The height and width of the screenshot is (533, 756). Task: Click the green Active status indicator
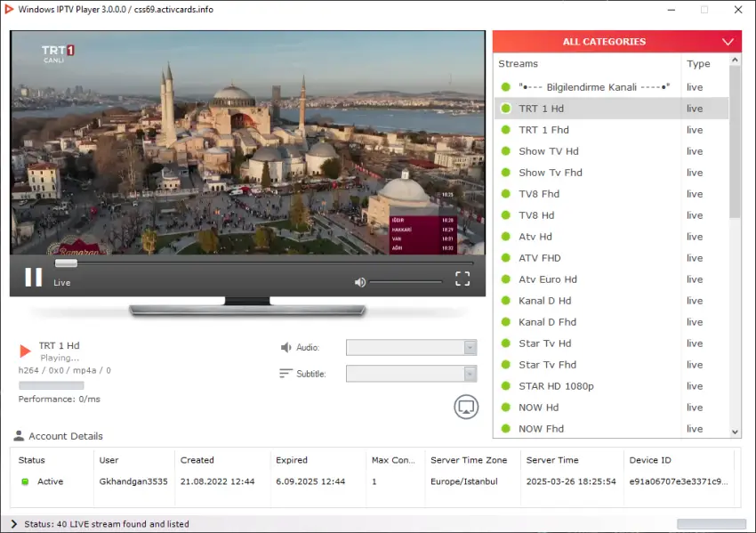tap(25, 481)
